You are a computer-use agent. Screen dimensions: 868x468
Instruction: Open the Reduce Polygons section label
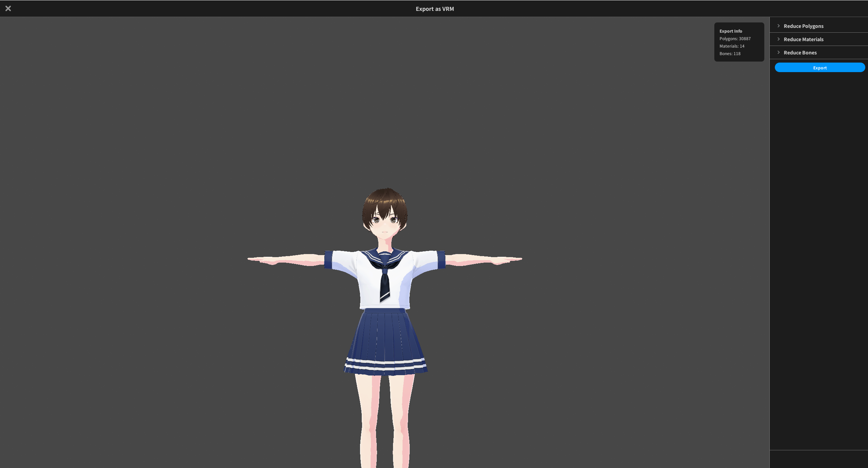803,26
